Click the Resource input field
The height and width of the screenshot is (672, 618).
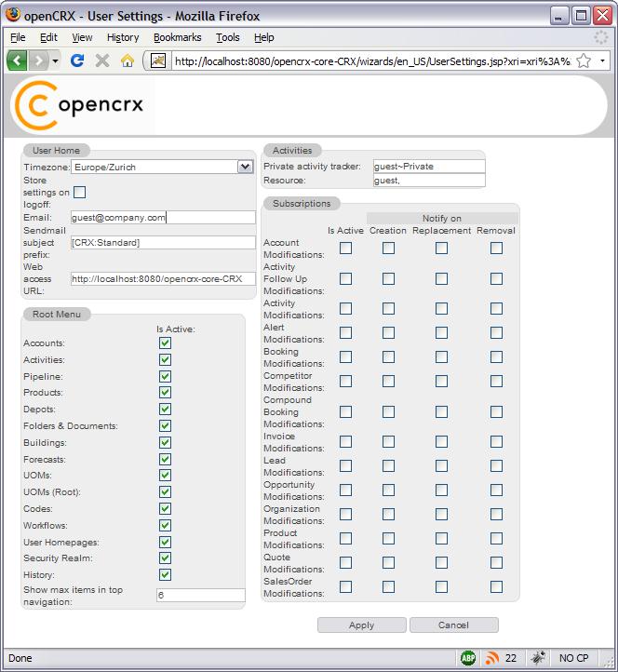pyautogui.click(x=429, y=181)
